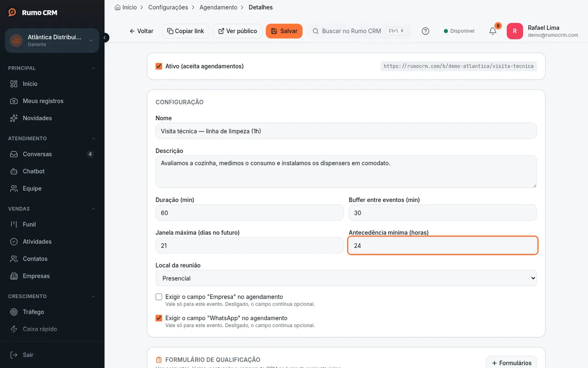Screen dimensions: 588x368
Task: Open the Atlântica Distribui... account switcher
Action: [52, 40]
